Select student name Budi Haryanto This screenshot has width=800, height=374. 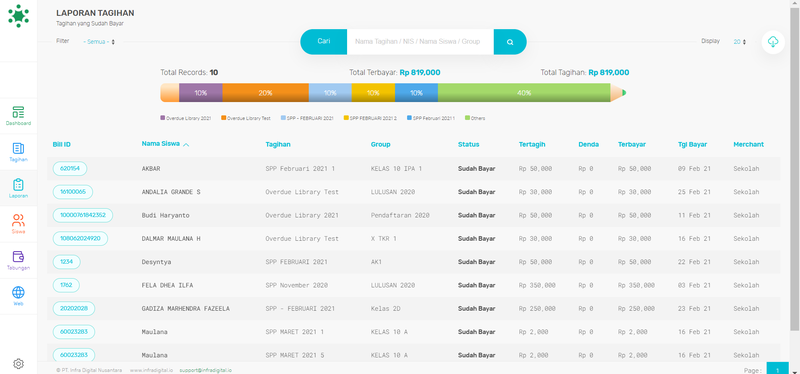pos(165,215)
